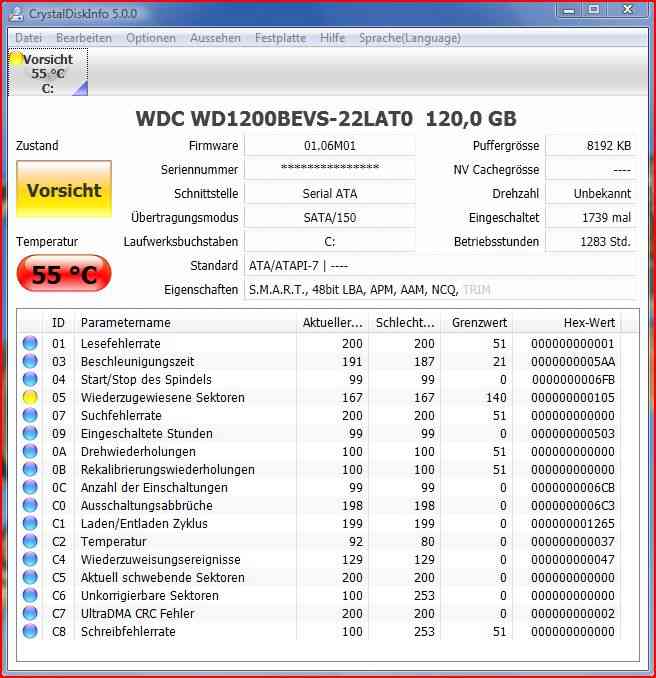Click the blue dot for Laden/Entladen Zyklus
The image size is (656, 678).
point(30,523)
